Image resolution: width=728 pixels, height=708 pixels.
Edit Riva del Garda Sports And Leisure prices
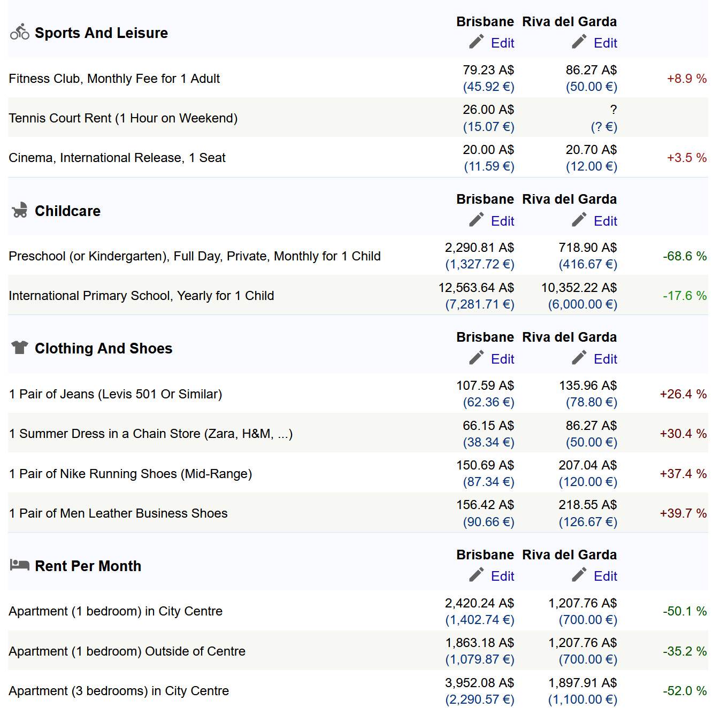click(x=605, y=43)
